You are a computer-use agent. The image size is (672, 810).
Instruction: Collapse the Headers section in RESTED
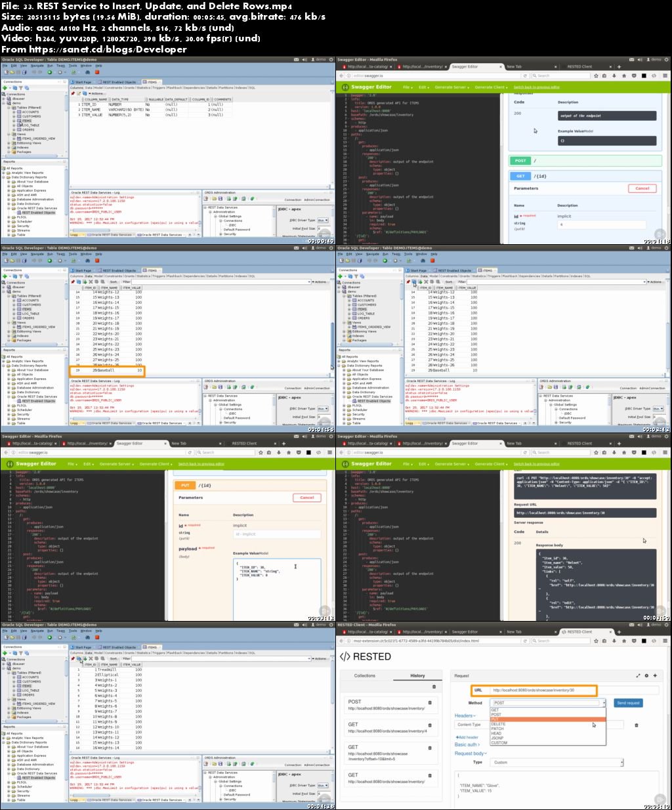click(x=465, y=715)
